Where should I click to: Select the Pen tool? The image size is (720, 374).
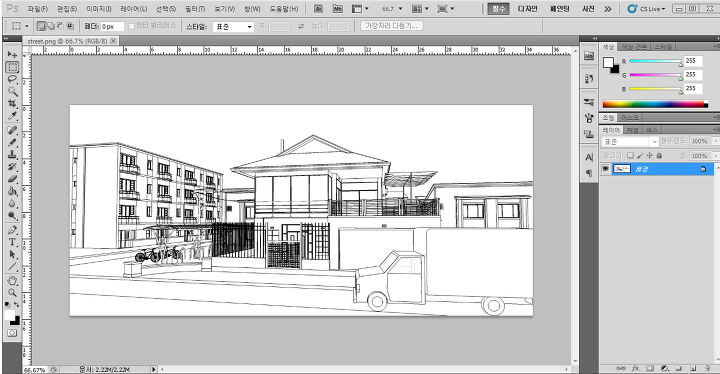point(12,230)
